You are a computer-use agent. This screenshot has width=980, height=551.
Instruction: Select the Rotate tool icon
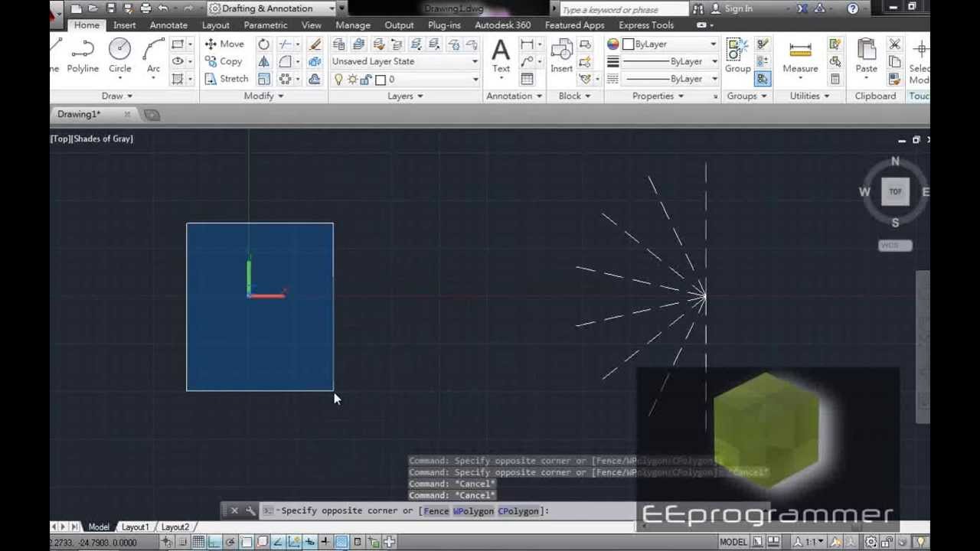pos(263,44)
